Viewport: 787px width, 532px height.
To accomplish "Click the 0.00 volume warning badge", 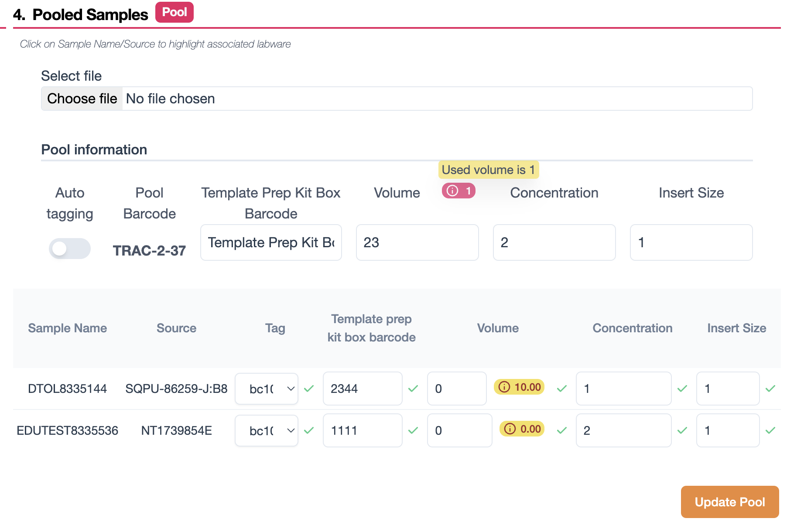I will click(522, 429).
